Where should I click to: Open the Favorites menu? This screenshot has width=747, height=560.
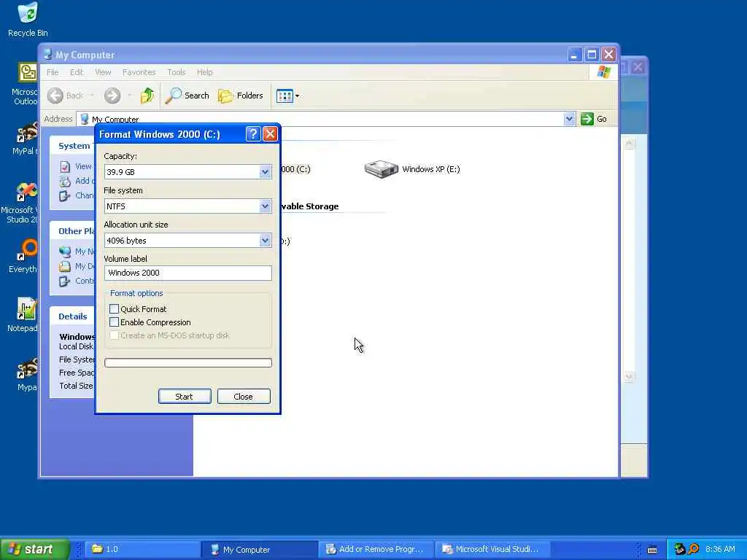(139, 72)
